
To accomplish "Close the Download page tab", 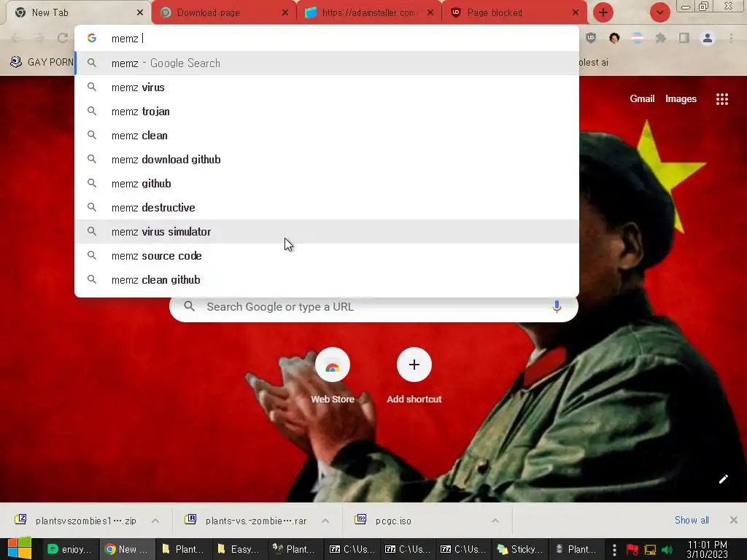I will click(285, 13).
